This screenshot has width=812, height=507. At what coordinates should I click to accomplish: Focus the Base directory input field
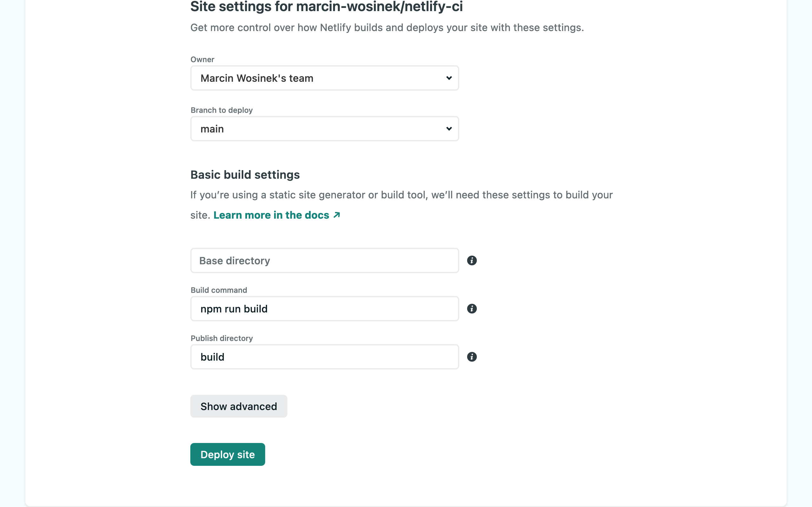[x=324, y=260]
